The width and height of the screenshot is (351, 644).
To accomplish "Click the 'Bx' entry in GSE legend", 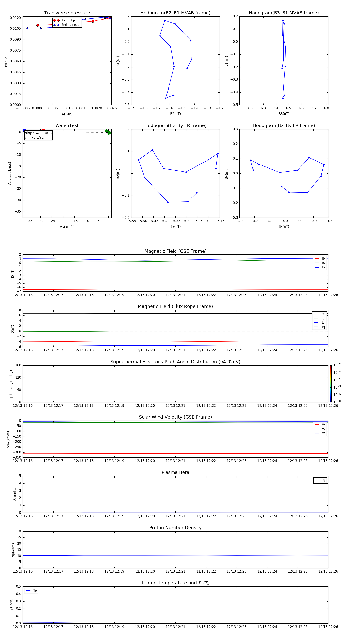I will pos(320,259).
